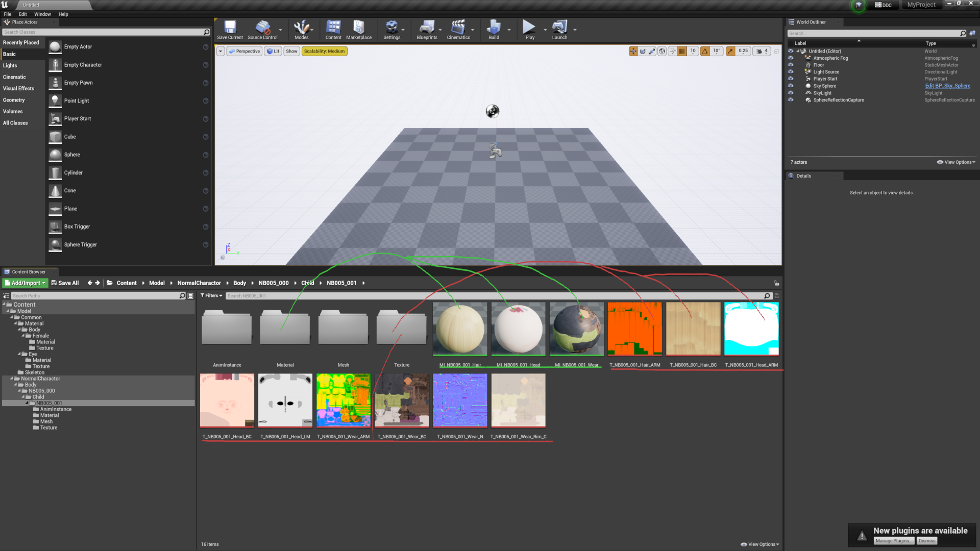Click Manage Plugins button

tap(893, 541)
